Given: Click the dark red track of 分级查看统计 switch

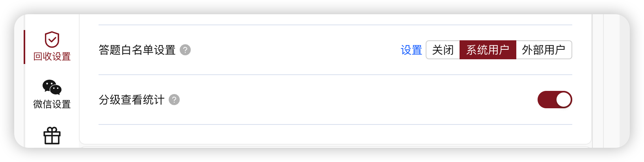Looking at the screenshot, I should [x=546, y=100].
